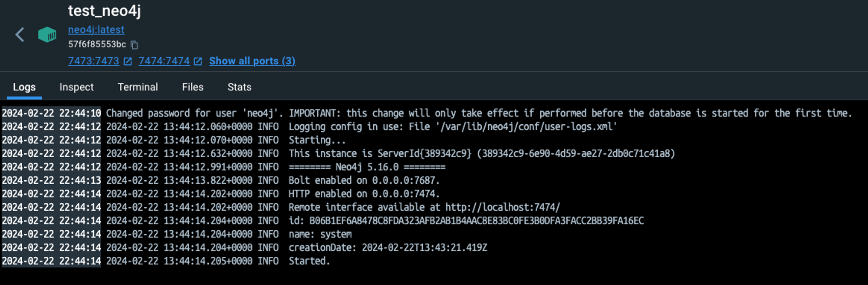Open the neo4j:latest image link
Image resolution: width=868 pixels, height=285 pixels.
pos(96,30)
